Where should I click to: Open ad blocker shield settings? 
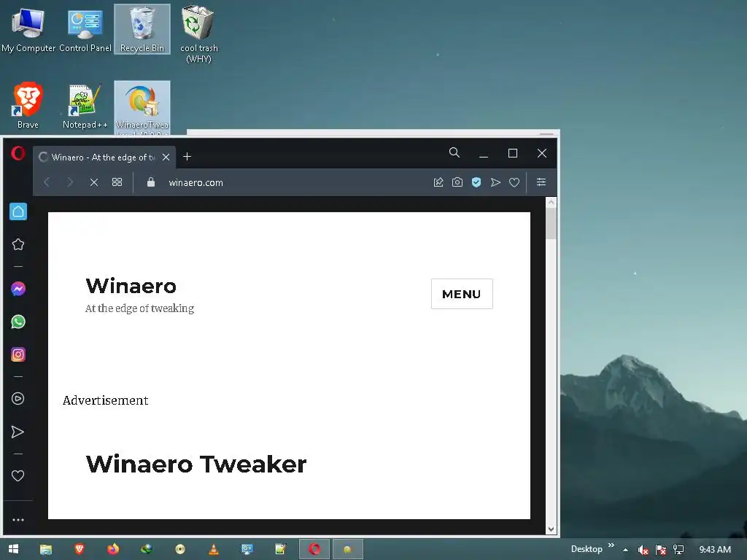pyautogui.click(x=476, y=182)
